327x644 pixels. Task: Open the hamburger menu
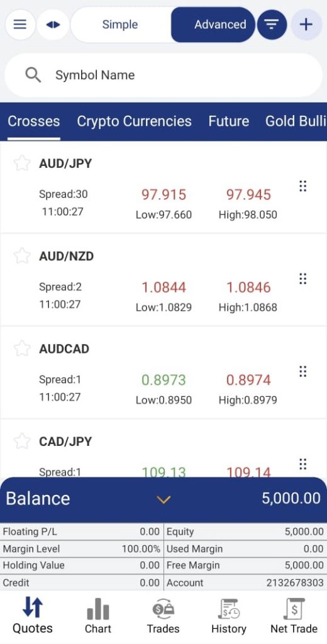[x=20, y=25]
